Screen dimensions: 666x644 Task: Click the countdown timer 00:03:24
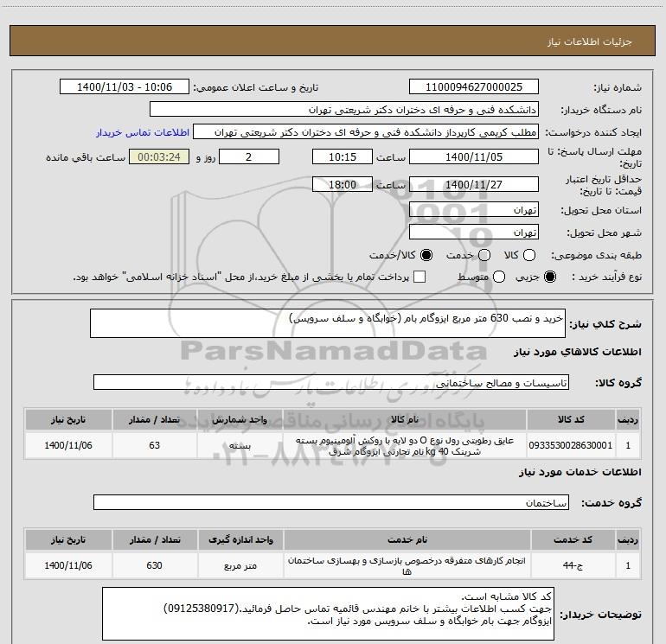(x=159, y=156)
